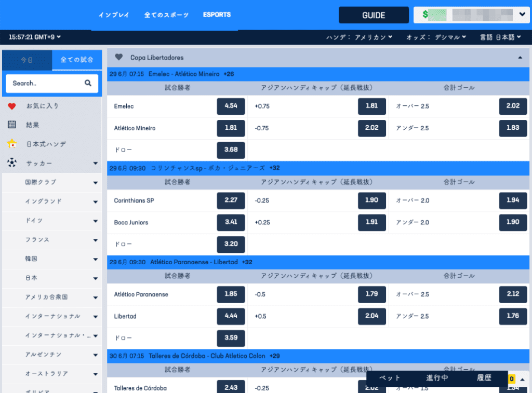Open the ESPORTS navigation item
The width and height of the screenshot is (532, 393).
[x=217, y=15]
